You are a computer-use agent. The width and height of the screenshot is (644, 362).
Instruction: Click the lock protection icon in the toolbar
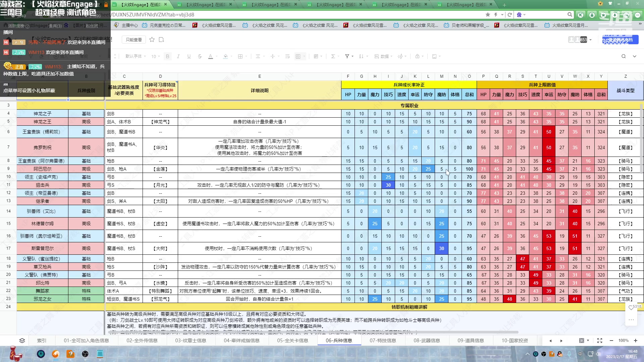417,56
